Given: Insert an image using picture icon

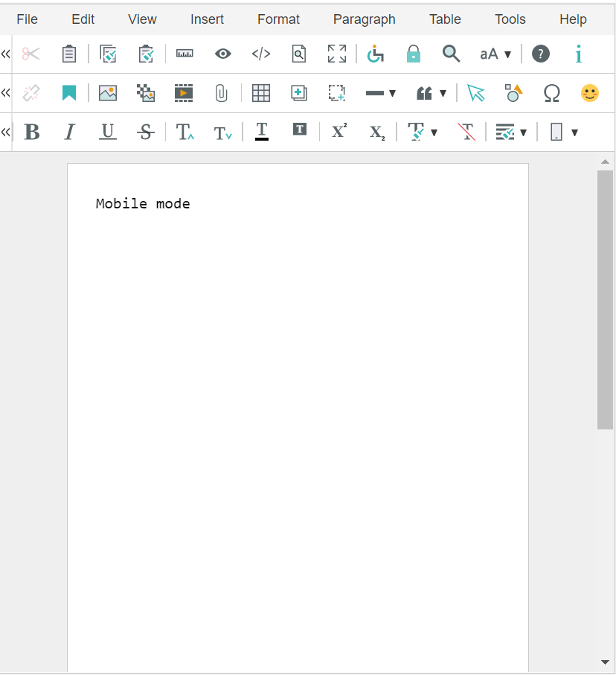Looking at the screenshot, I should (x=108, y=93).
